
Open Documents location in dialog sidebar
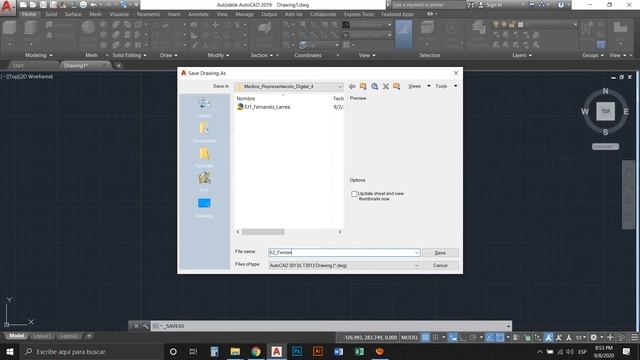204,132
